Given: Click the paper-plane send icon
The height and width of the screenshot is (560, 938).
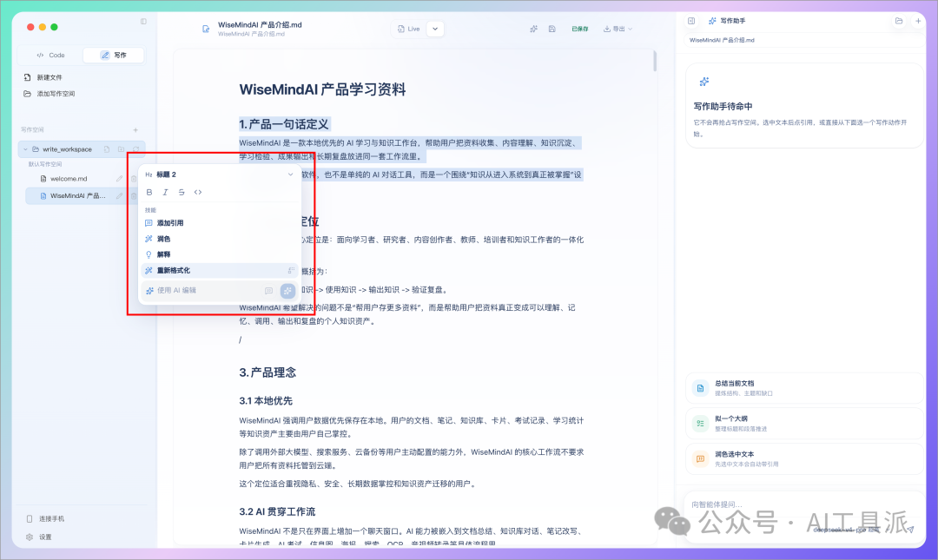Looking at the screenshot, I should coord(910,530).
